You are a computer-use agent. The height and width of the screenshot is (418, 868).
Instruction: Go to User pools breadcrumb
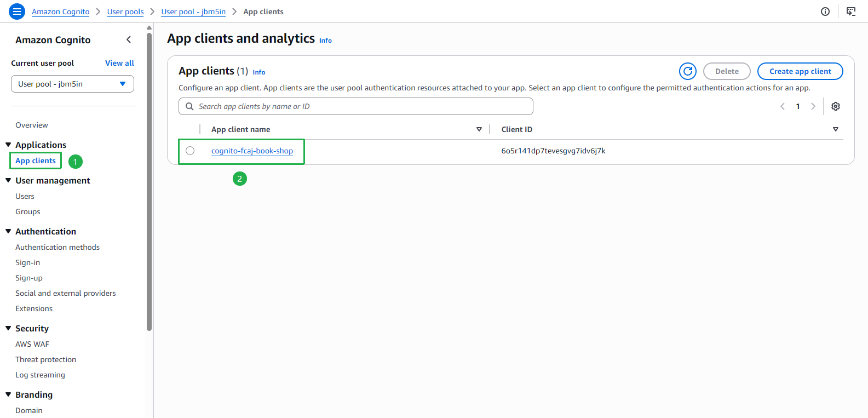125,12
